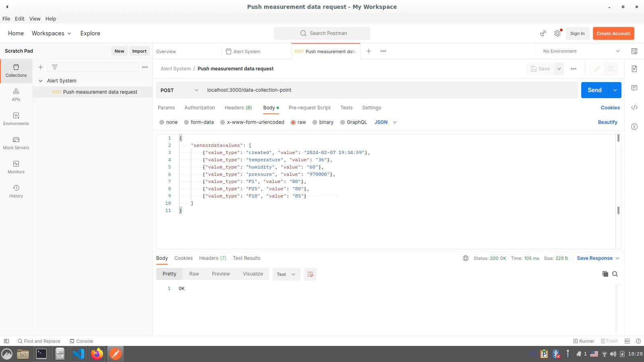Viewport: 644px width, 362px height.
Task: Click the Sign In button
Action: click(577, 33)
